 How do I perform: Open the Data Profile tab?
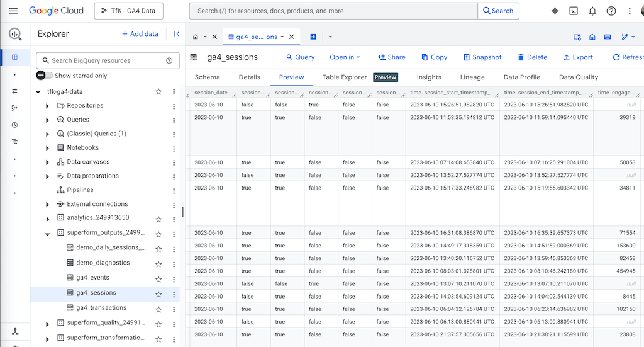click(521, 77)
